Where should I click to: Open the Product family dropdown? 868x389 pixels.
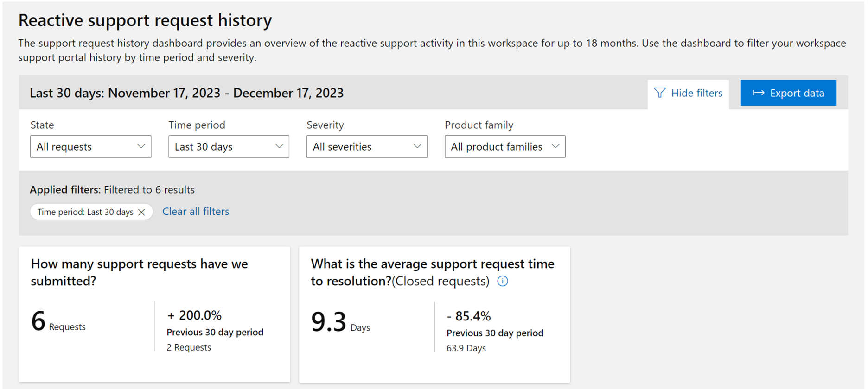505,146
